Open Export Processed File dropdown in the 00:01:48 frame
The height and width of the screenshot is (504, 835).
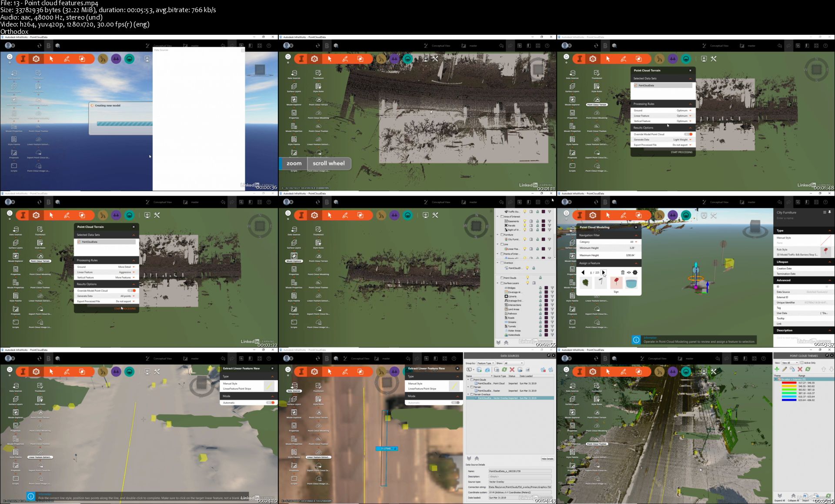tap(682, 145)
